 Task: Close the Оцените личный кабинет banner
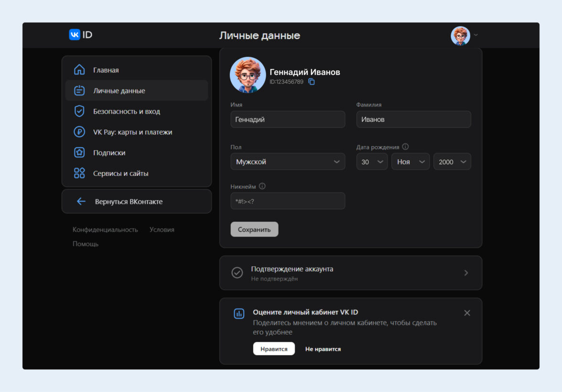point(467,313)
